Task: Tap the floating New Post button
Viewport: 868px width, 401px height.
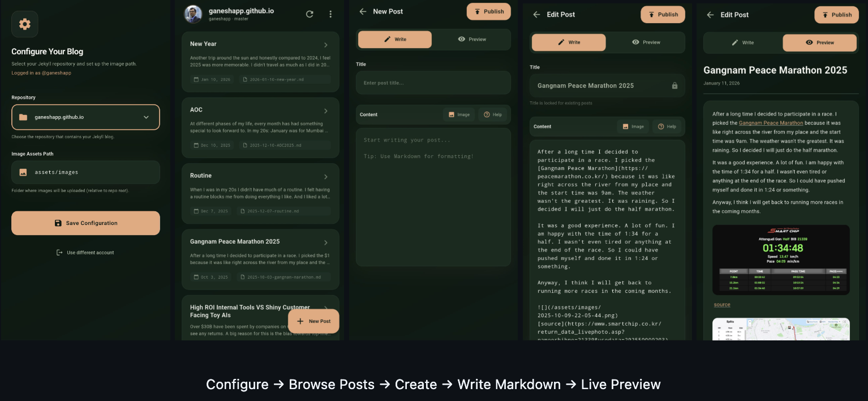Action: [313, 321]
